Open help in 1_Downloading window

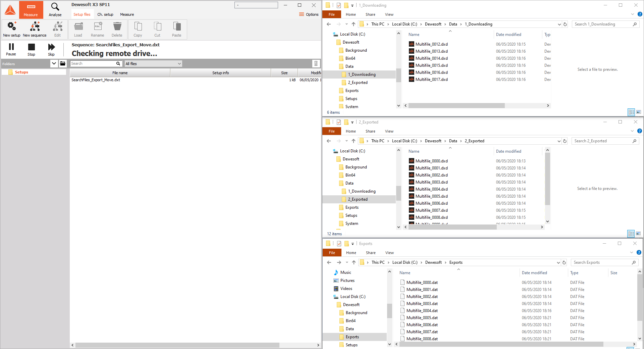[x=640, y=14]
